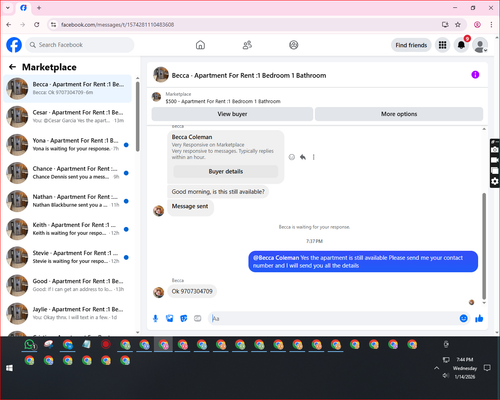Screen dimensions: 500x400
Task: Open the Chance Dennis conversation
Action: pyautogui.click(x=68, y=173)
